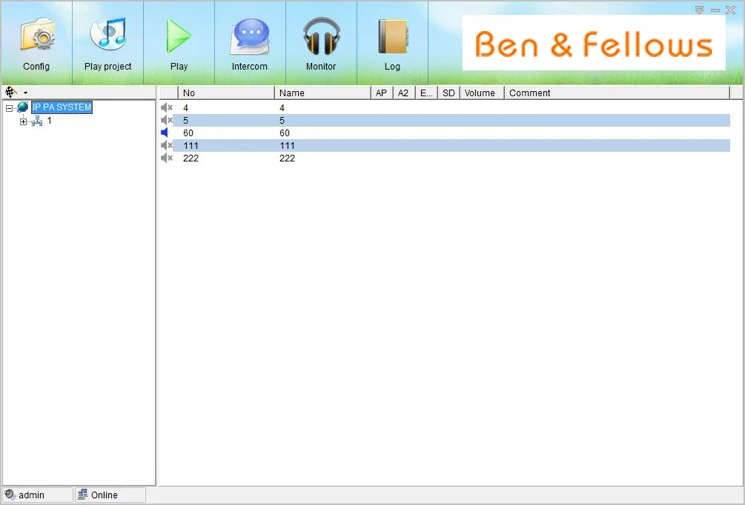Screen dimensions: 745x505
Task: Click the checkered flag icon above tree
Action: point(11,92)
